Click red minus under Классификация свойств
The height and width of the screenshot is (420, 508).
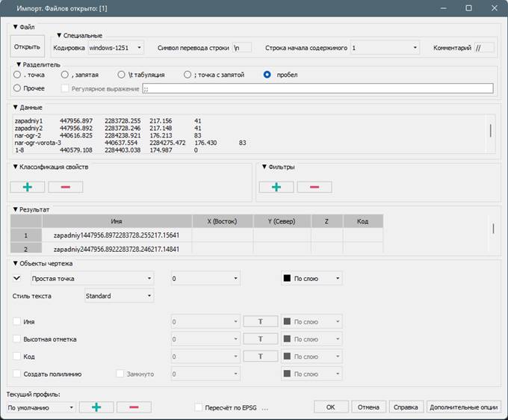point(66,187)
